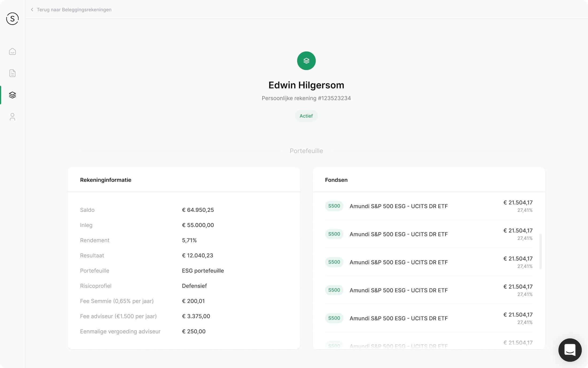
Task: Click the ESG portefeuille value
Action: click(x=203, y=271)
